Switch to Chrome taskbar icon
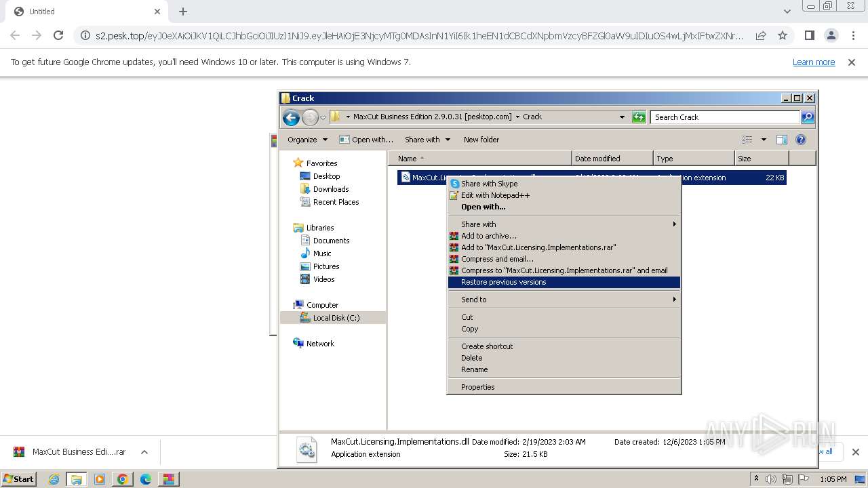The width and height of the screenshot is (868, 488). click(123, 479)
